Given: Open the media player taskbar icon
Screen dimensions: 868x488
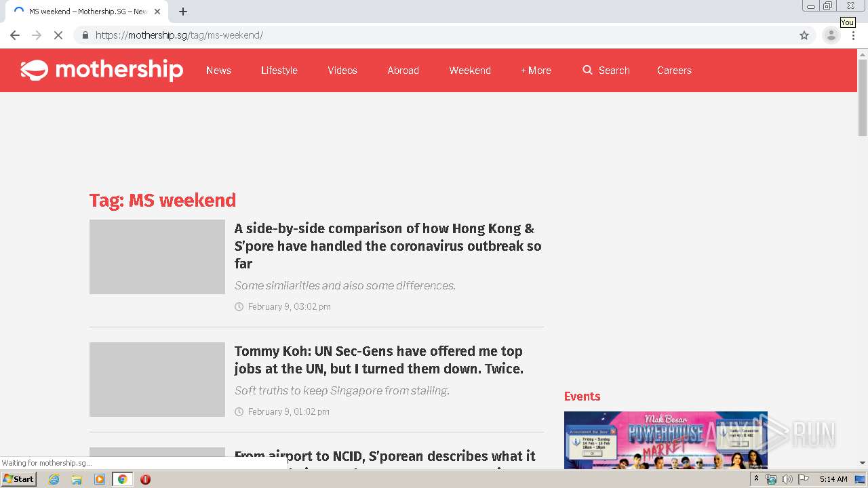Looking at the screenshot, I should coord(100,479).
